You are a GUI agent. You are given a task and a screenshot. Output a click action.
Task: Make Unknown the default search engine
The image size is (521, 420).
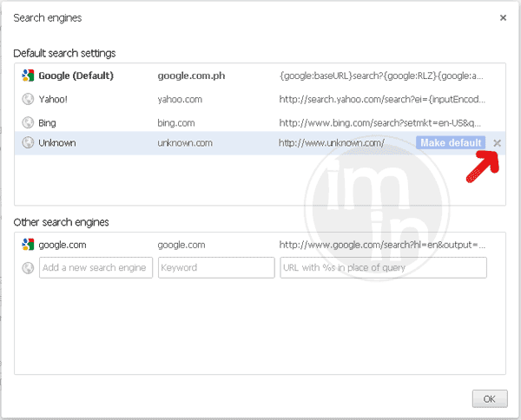pos(451,143)
